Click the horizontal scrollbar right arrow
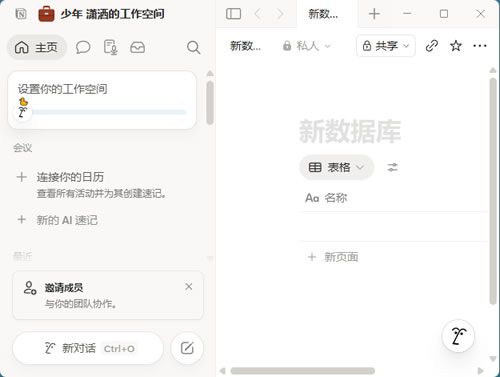Screen dimensions: 500x377 (480, 371)
